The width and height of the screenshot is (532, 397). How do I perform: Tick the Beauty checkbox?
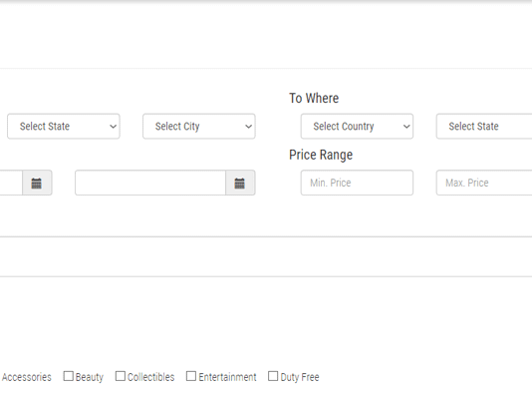pos(68,376)
